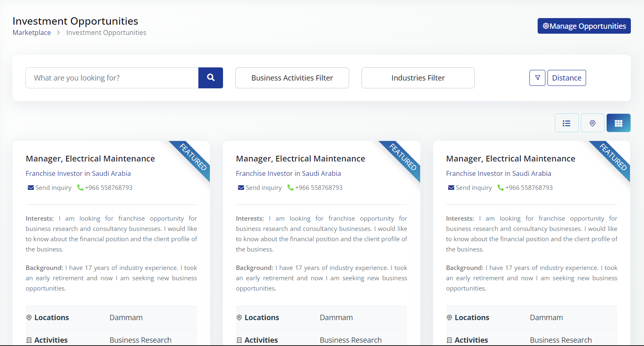644x346 pixels.
Task: Click envelope Send inquiry on first card
Action: pos(49,187)
